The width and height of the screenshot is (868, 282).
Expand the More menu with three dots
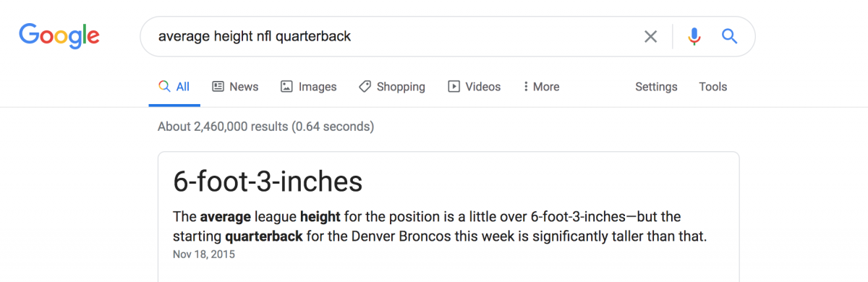click(541, 87)
